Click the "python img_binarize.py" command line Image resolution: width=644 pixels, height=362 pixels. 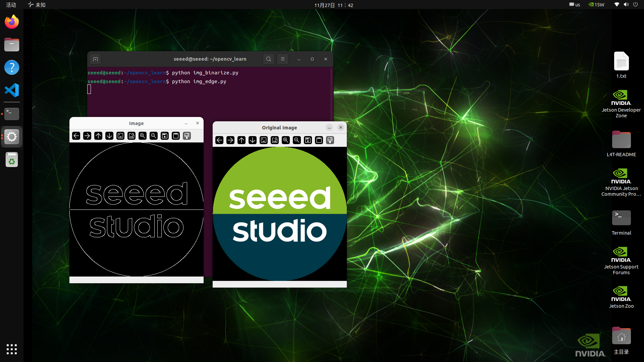205,73
